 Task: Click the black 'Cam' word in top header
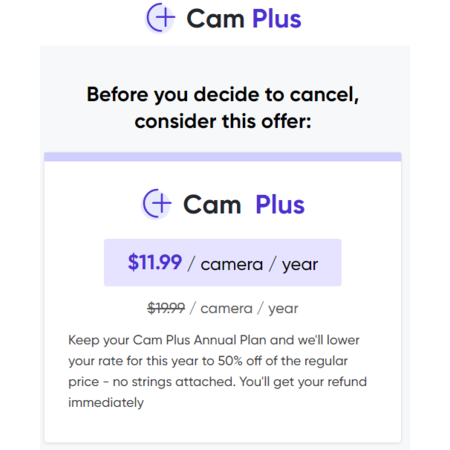[x=216, y=19]
